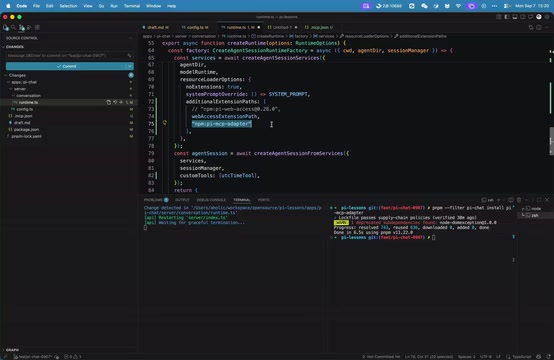
Task: Click the lightbulb code action on line 75
Action: [x=165, y=123]
